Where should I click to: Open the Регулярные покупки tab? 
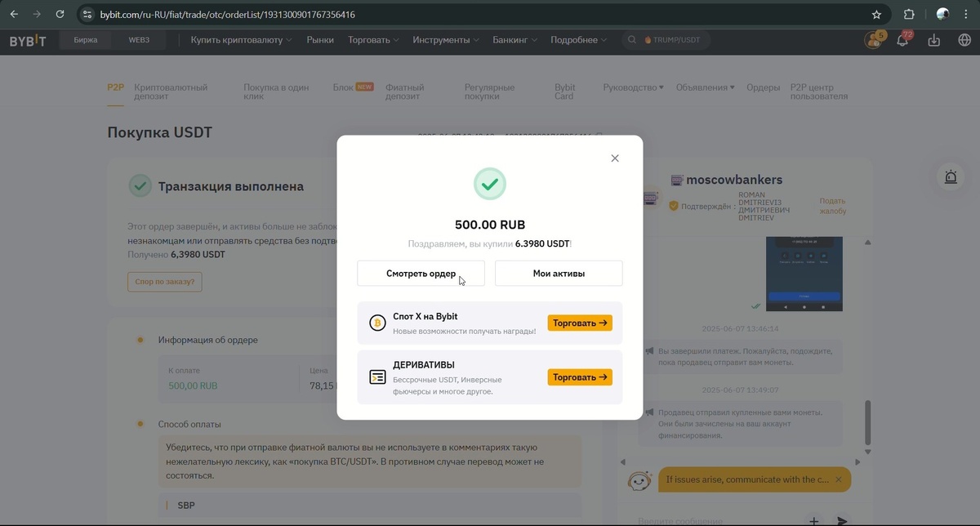[489, 91]
